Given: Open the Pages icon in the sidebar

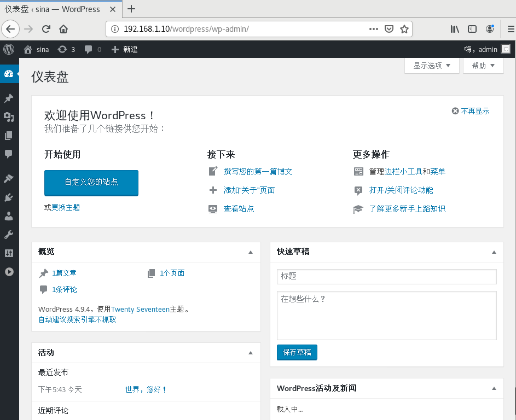Looking at the screenshot, I should (9, 136).
